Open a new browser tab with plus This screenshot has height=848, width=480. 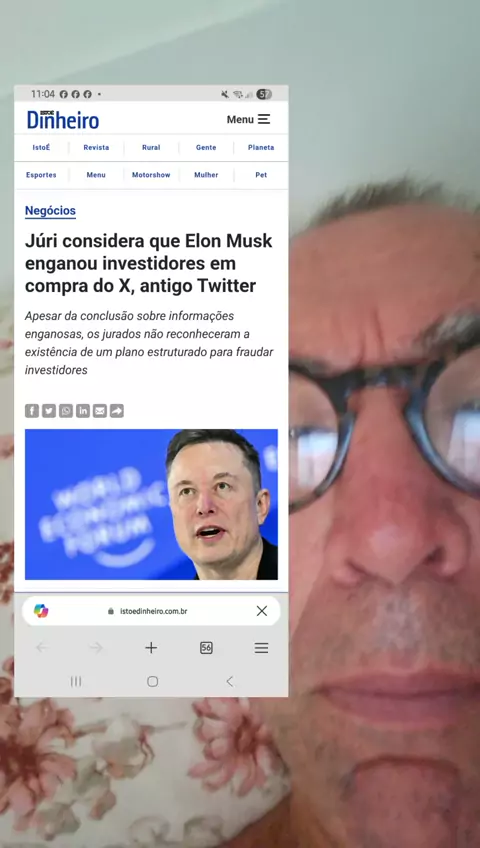pos(151,648)
